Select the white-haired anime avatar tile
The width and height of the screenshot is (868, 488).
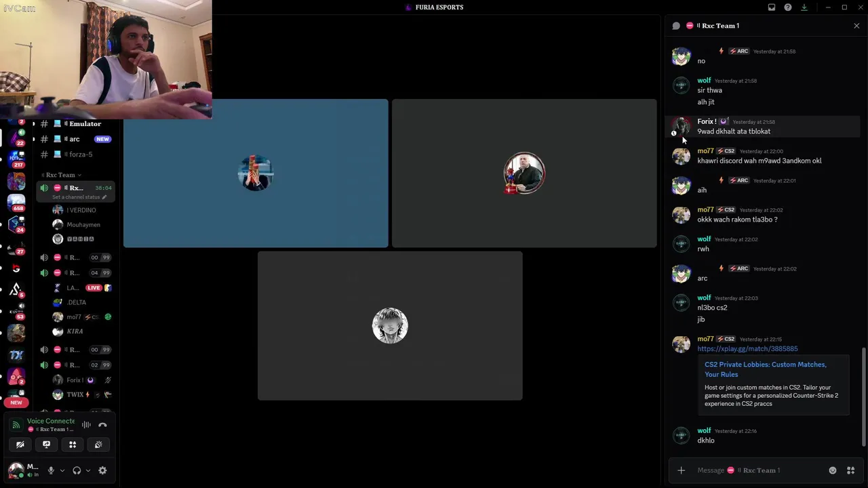(x=390, y=326)
